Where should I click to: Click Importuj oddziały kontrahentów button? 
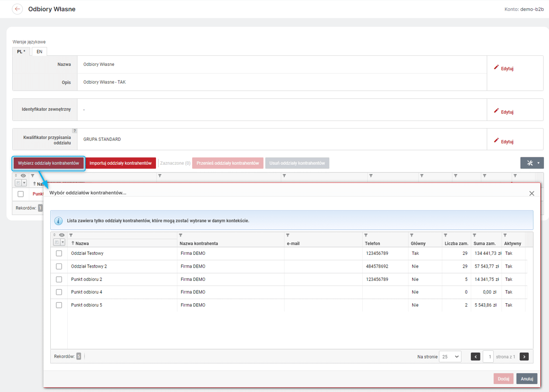pos(121,163)
